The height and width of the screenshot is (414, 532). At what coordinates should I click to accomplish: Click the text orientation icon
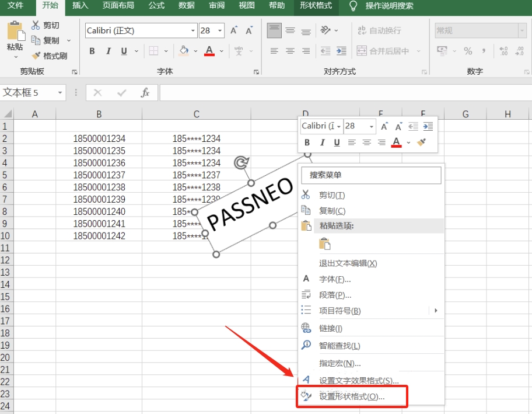[325, 30]
